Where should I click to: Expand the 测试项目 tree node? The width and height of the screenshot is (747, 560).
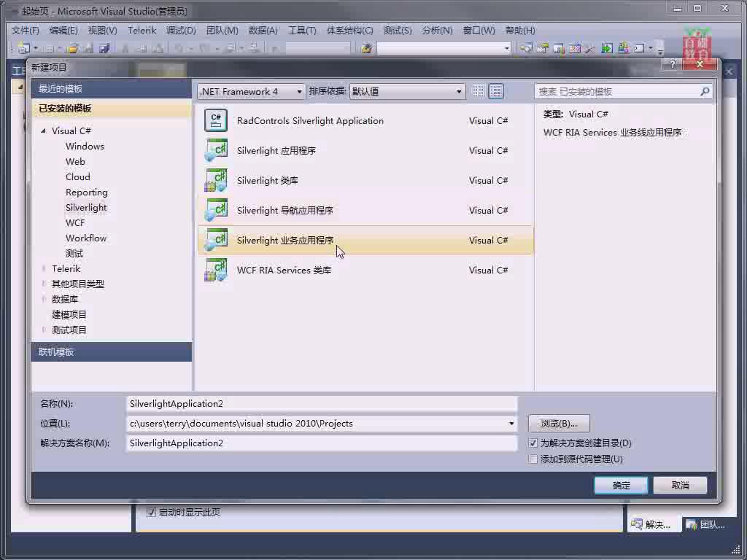43,330
